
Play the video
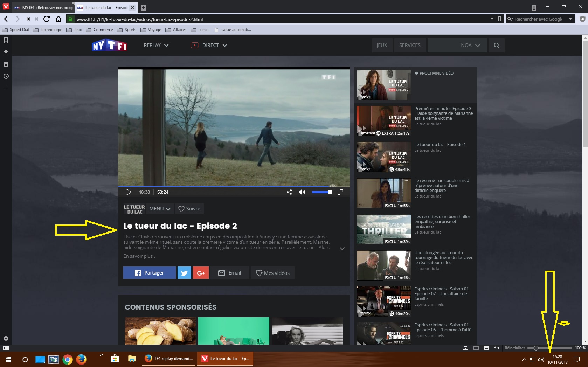[128, 192]
